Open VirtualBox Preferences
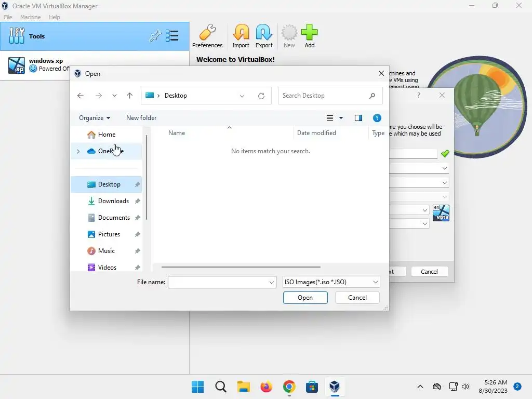The image size is (532, 399). click(207, 36)
